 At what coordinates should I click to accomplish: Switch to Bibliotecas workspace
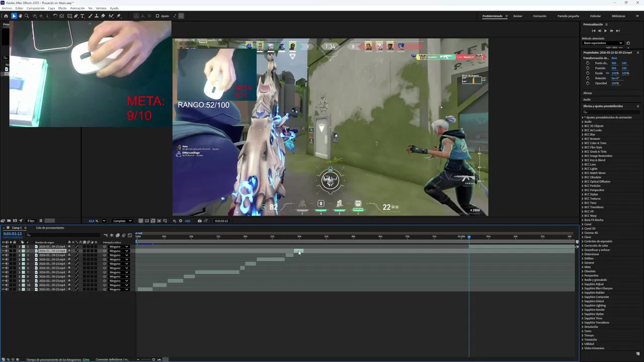point(619,16)
